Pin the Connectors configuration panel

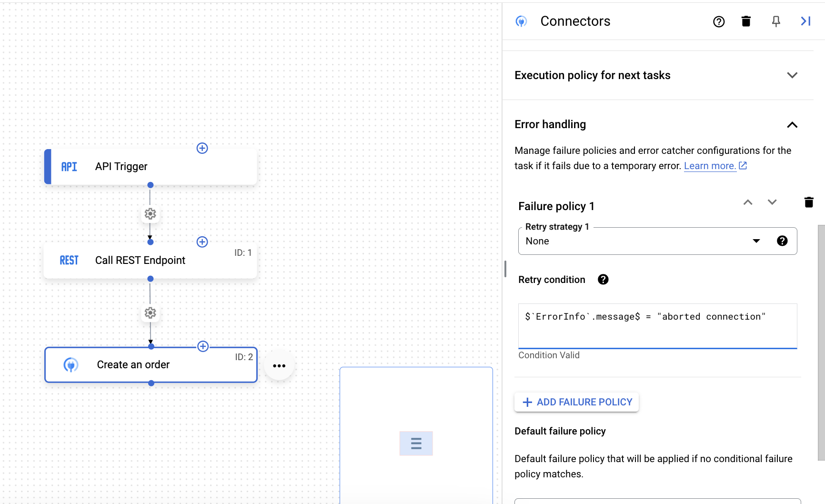tap(776, 21)
